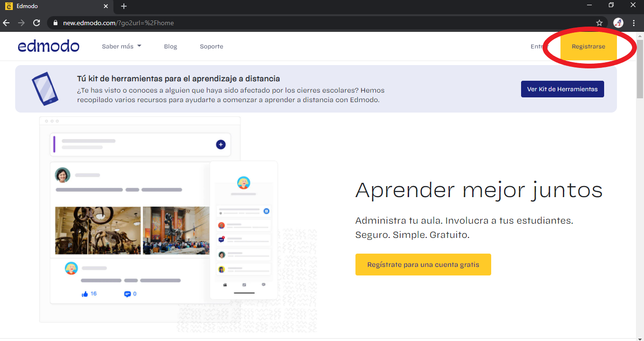Reload the page with the refresh icon
This screenshot has height=341, width=644.
pyautogui.click(x=37, y=22)
